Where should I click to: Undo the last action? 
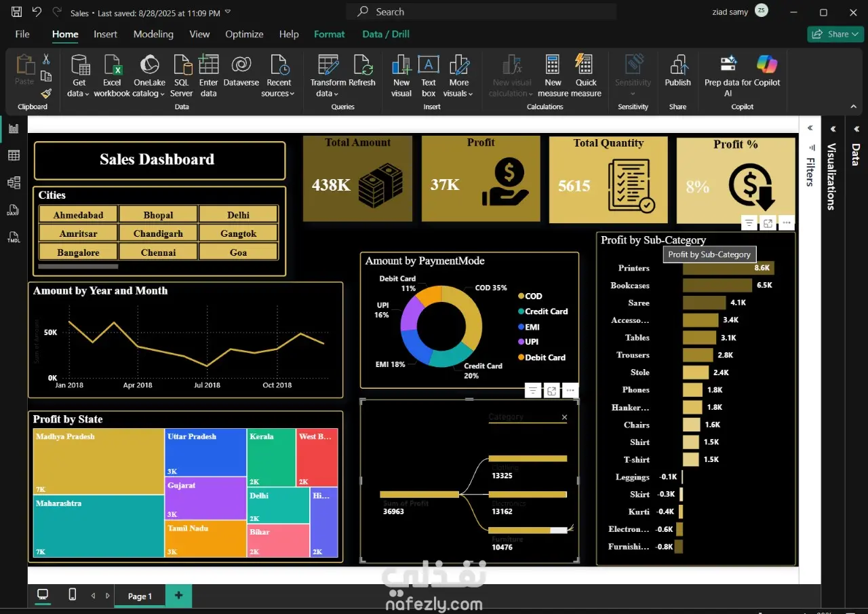[x=37, y=12]
